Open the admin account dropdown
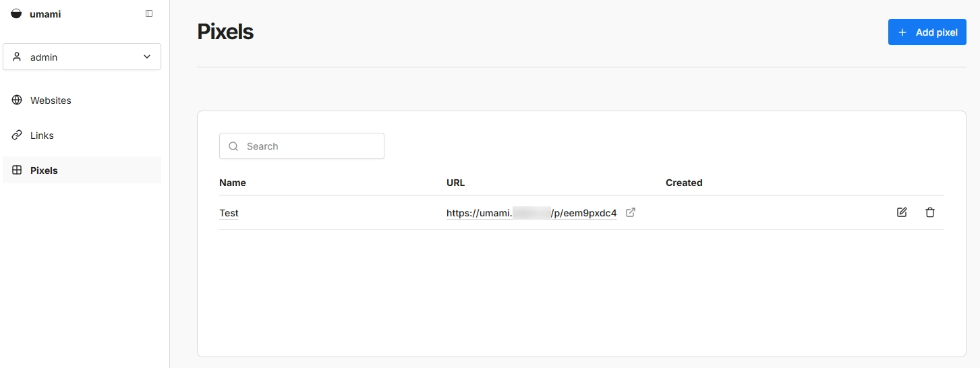 tap(82, 57)
